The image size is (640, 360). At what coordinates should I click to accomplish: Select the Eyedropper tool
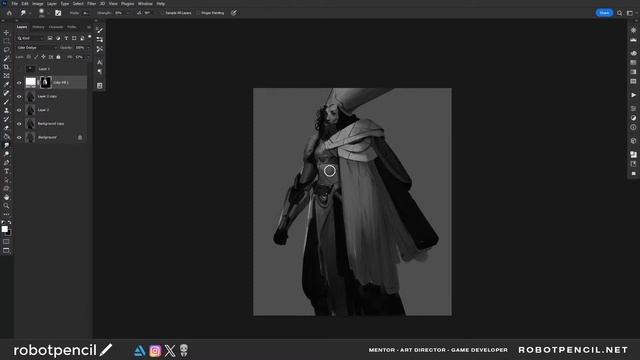click(x=6, y=84)
